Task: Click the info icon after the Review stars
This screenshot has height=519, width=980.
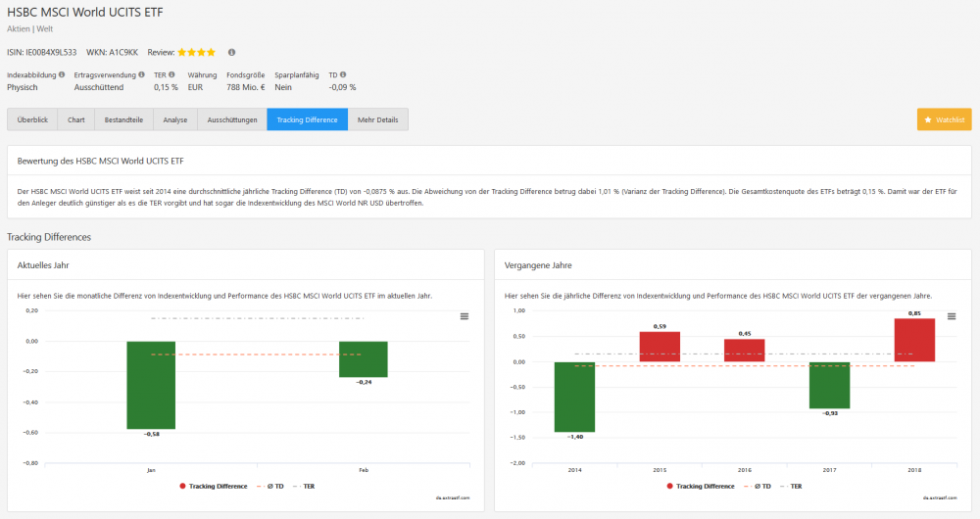Action: click(x=231, y=52)
